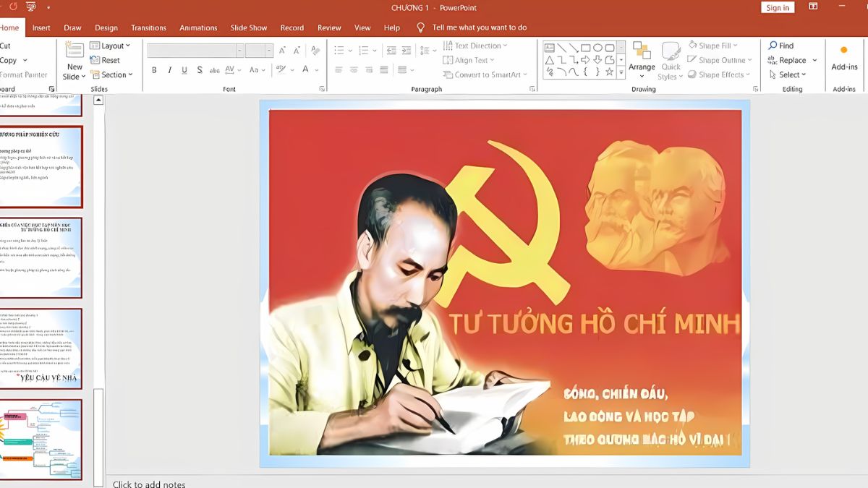Click the Arrange icon
Image resolution: width=868 pixels, height=488 pixels.
(x=642, y=51)
